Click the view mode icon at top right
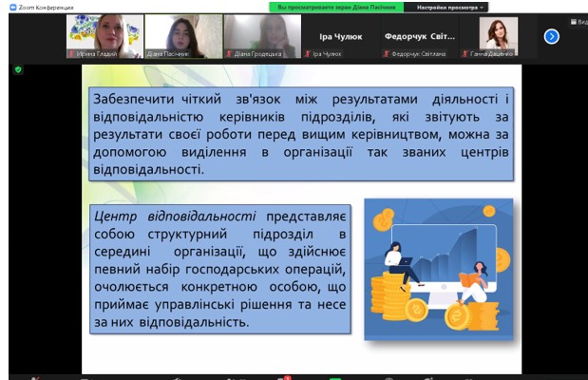The height and width of the screenshot is (380, 588). pyautogui.click(x=573, y=21)
